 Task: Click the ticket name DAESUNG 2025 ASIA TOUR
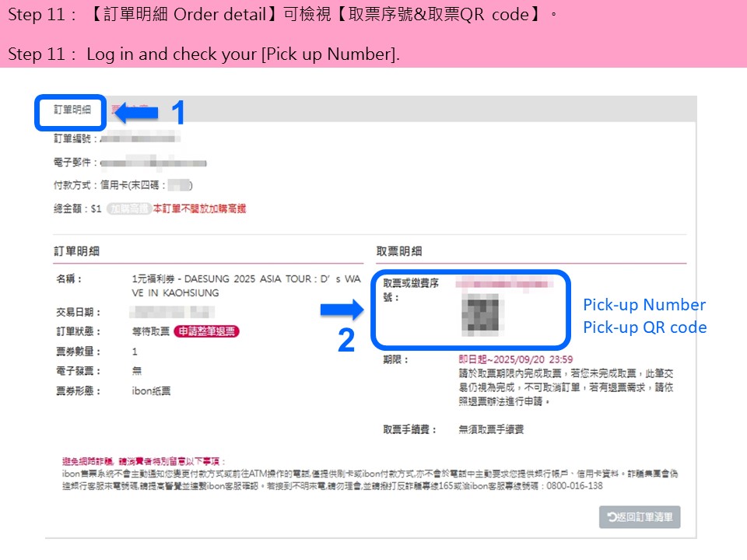[247, 285]
